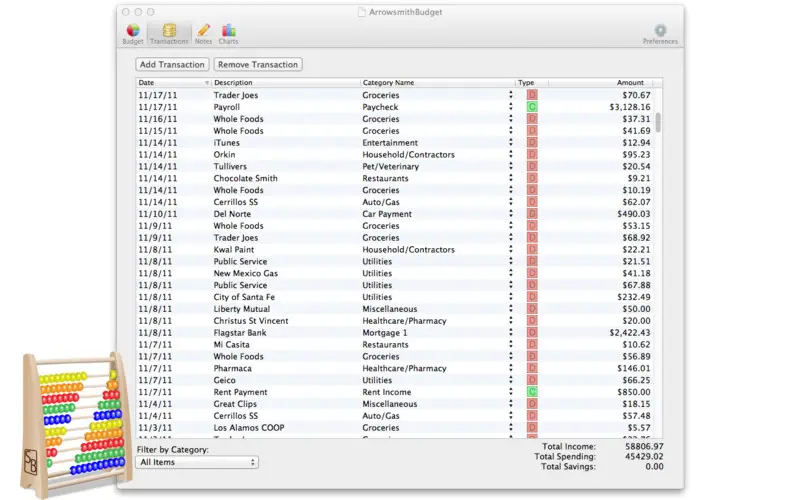Click the red D type icon for Chocolate Smith
Viewport: 800px width, 500px height.
(x=532, y=178)
